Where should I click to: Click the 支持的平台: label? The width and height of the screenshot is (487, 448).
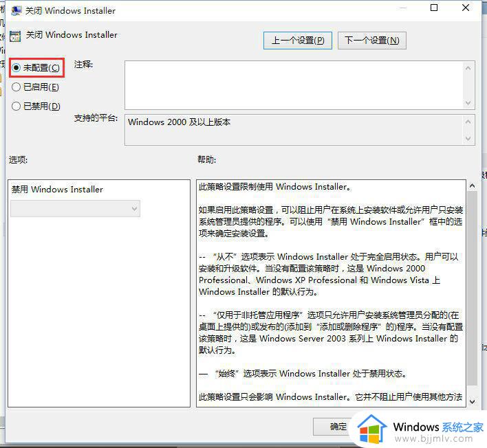[x=96, y=118]
